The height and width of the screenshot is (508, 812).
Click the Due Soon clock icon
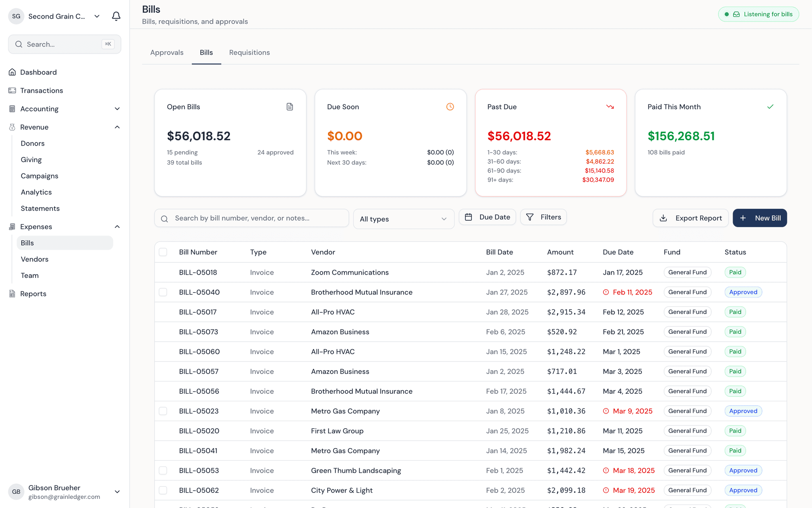coord(450,107)
